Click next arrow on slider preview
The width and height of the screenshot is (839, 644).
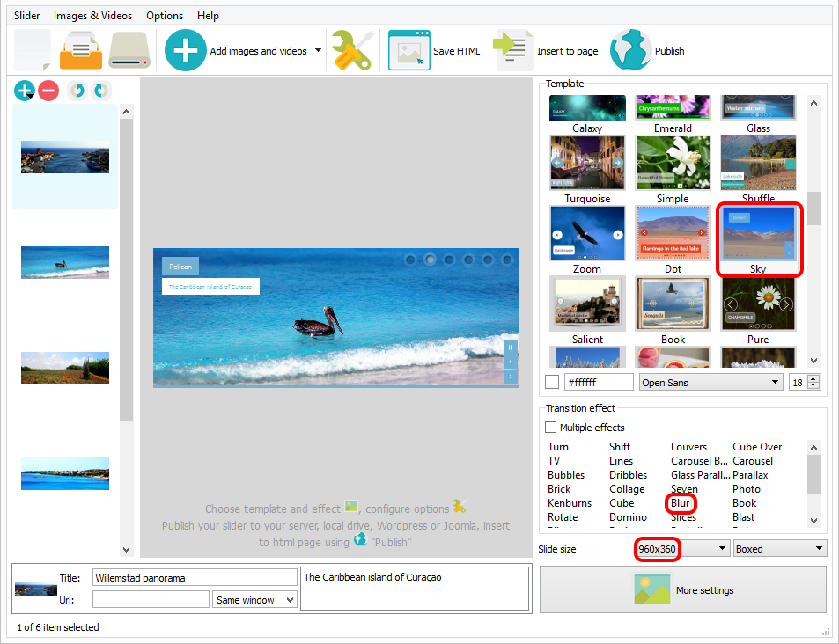coord(511,376)
